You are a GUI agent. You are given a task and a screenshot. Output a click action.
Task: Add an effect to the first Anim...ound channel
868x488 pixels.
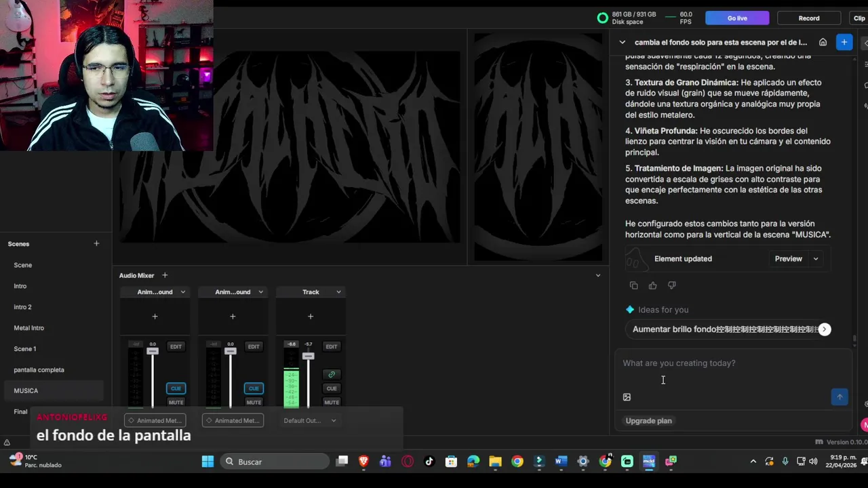[x=155, y=317]
